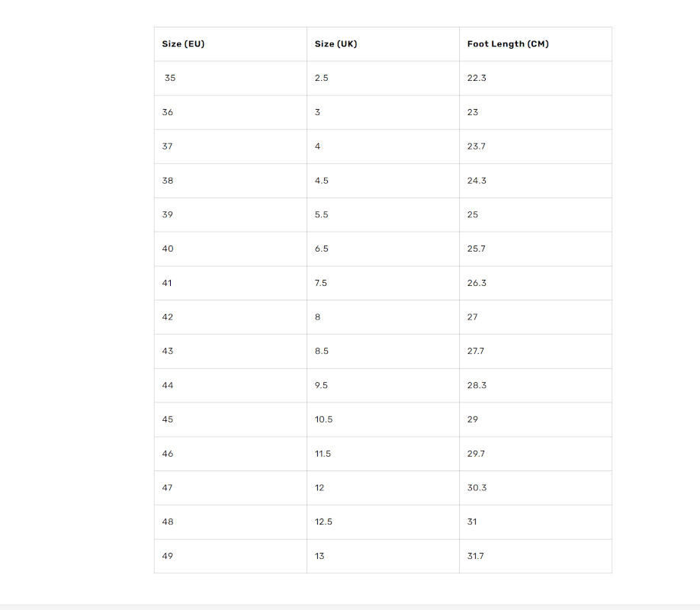
Task: Select the UK size 11.5 cell
Action: pyautogui.click(x=323, y=454)
